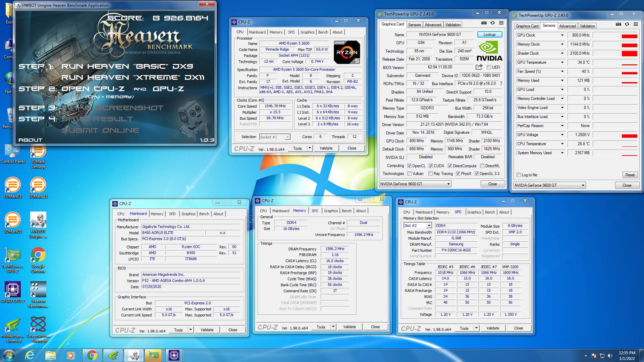Click the Reset button in GPU-Z Sensors
Screen dimensions: 644x362
(x=630, y=175)
